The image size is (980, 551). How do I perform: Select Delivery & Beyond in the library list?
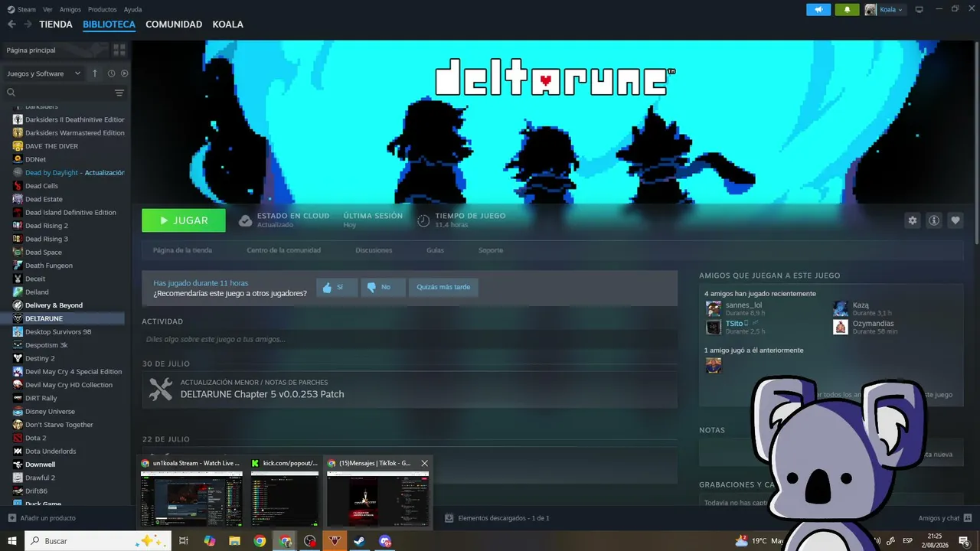[x=54, y=305]
